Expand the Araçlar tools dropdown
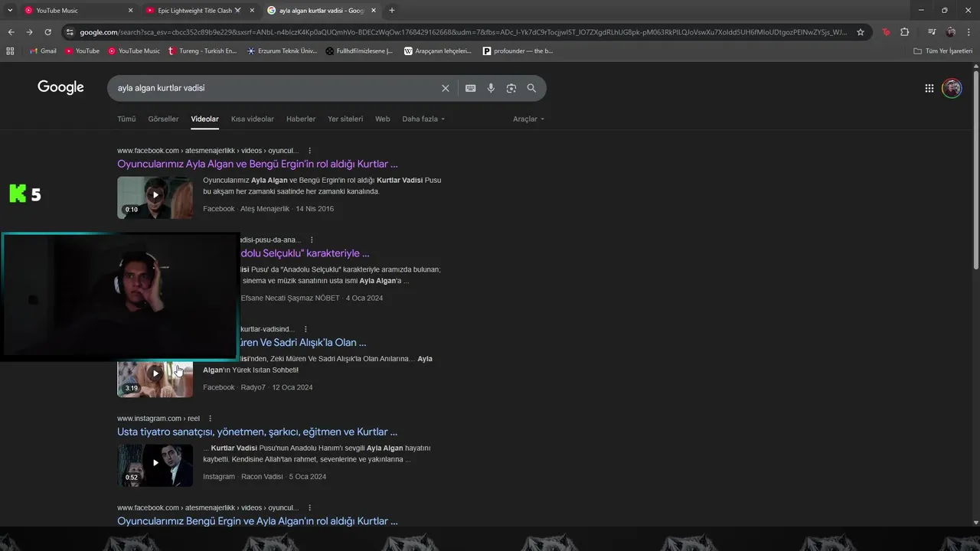Screen dimensions: 980x551 click(x=528, y=119)
